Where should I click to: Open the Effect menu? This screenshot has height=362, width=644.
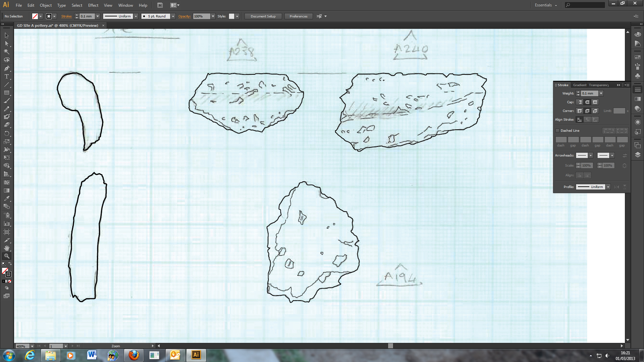(x=93, y=5)
